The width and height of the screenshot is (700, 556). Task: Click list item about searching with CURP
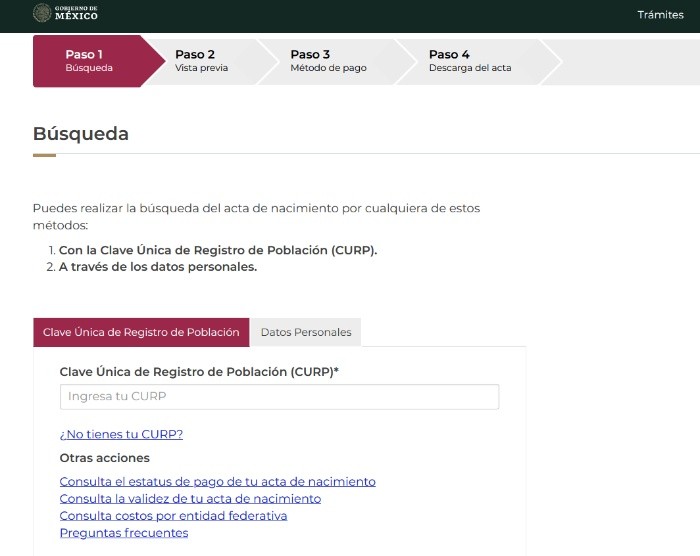tap(217, 250)
